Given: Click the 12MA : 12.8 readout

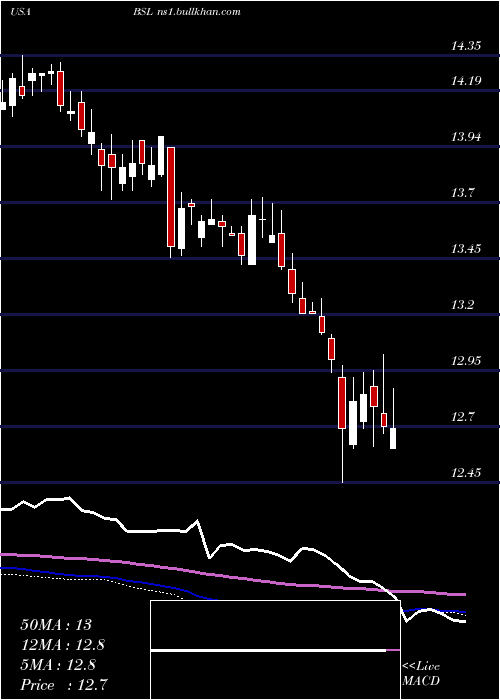Looking at the screenshot, I should tap(64, 645).
